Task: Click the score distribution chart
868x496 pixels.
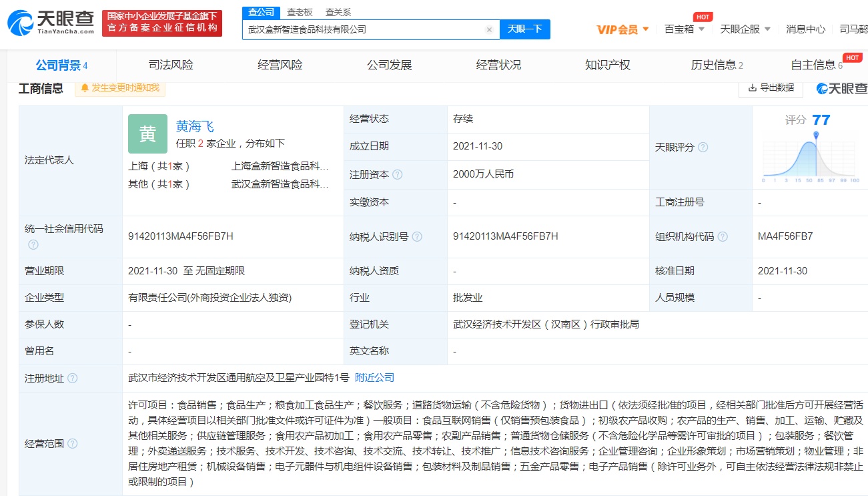Action: 810,157
